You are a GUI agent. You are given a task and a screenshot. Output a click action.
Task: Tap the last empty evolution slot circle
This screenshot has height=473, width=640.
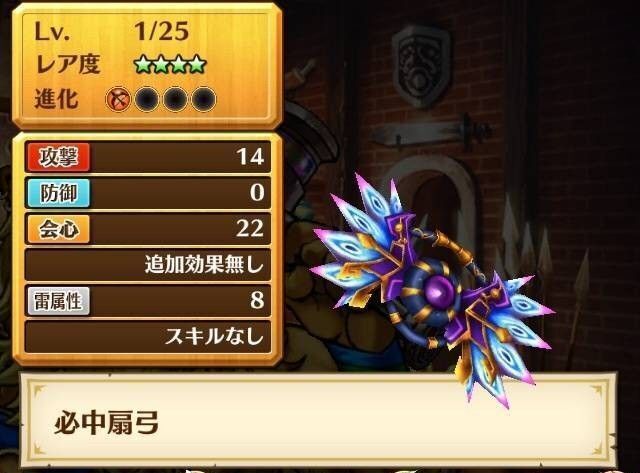[x=204, y=99]
